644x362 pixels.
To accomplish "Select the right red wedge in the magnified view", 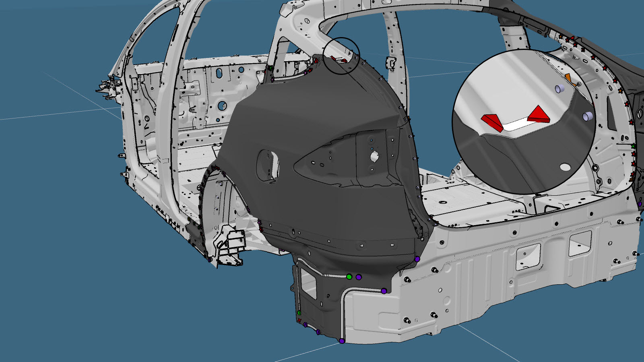I will point(538,114).
